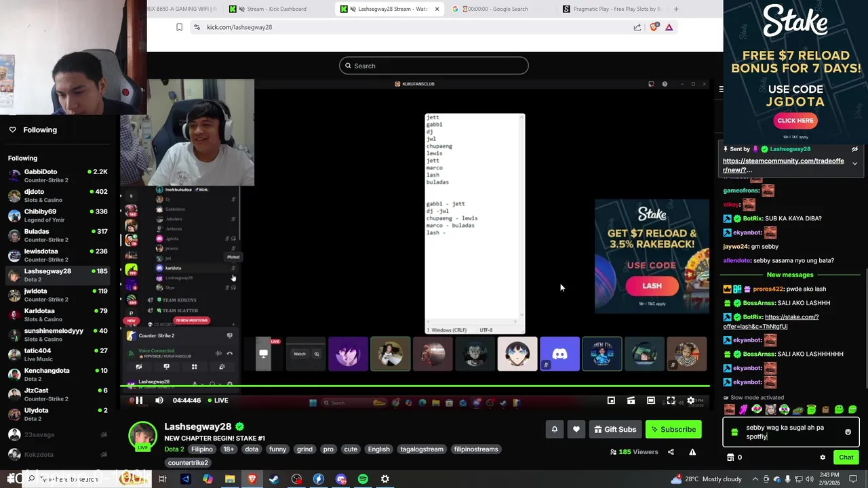
Task: Open Chibiby69 channel in Following list
Action: [x=58, y=216]
